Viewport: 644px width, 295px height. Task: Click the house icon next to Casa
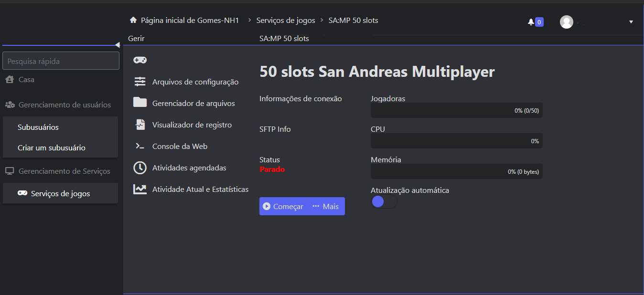tap(10, 80)
